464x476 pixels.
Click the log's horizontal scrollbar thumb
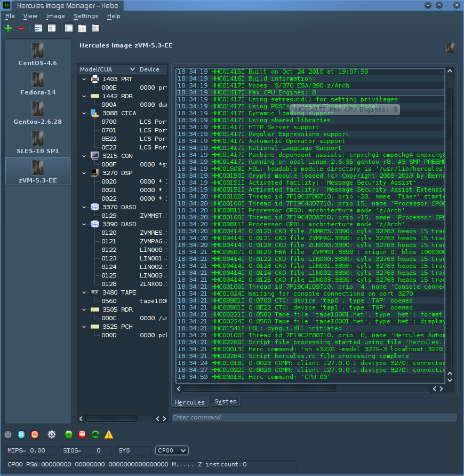pos(259,389)
